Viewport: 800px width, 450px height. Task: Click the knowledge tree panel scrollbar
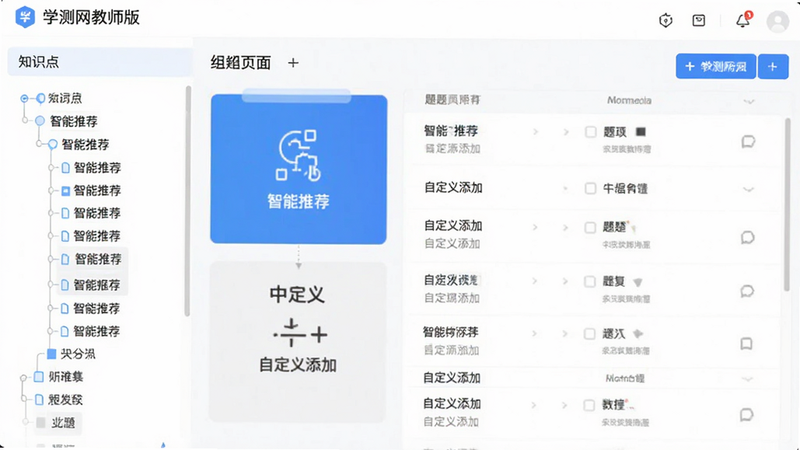click(x=188, y=202)
